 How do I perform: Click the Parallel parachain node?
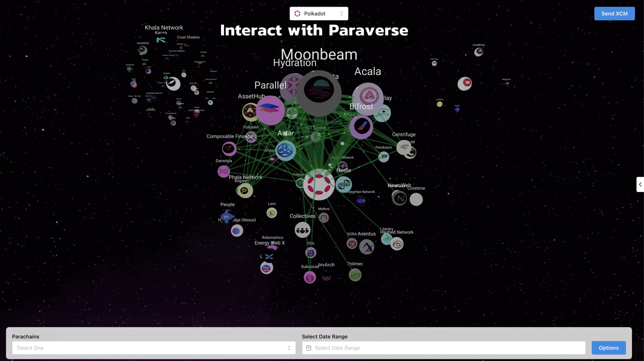[270, 110]
